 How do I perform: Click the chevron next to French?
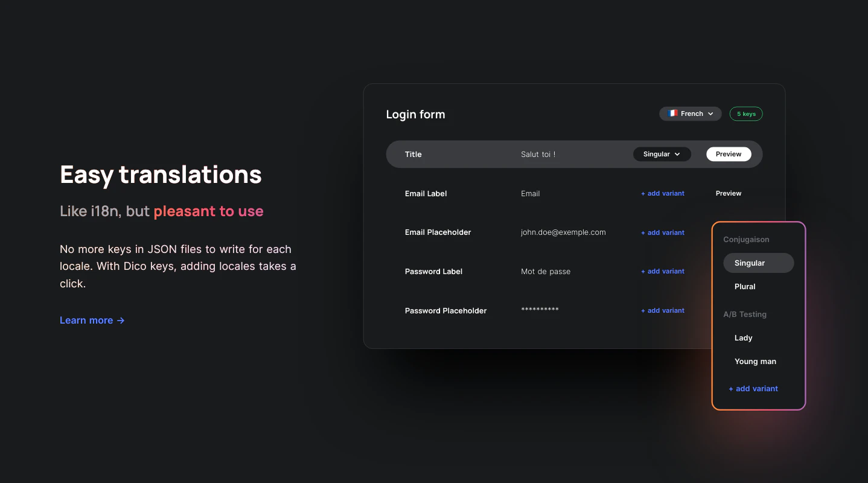[710, 114]
